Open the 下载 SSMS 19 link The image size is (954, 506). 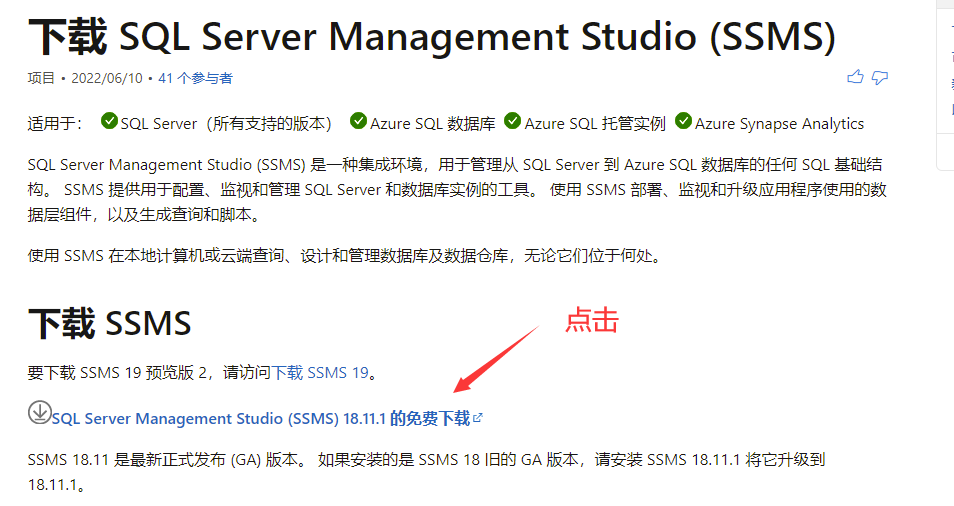[x=320, y=372]
